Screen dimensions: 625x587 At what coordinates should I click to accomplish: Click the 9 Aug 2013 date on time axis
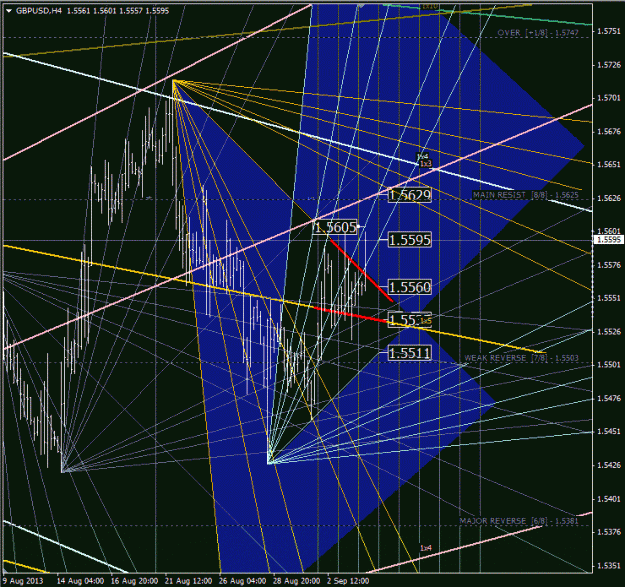[23, 581]
